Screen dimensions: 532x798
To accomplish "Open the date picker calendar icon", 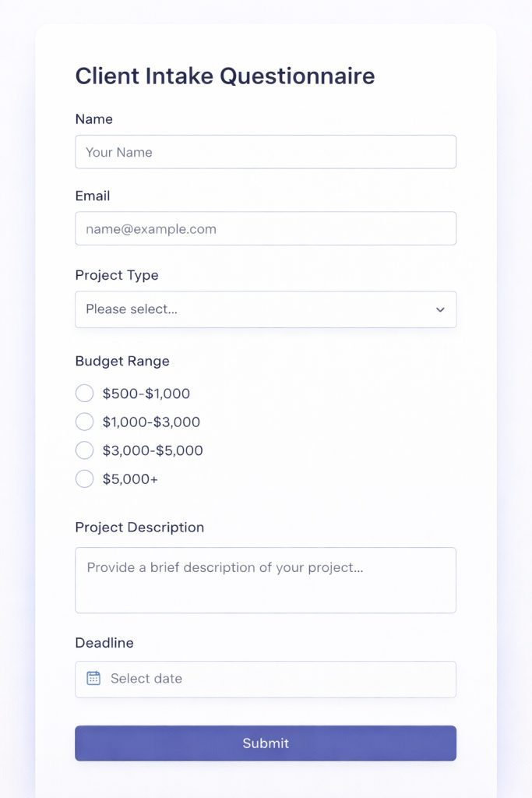I will tap(92, 678).
